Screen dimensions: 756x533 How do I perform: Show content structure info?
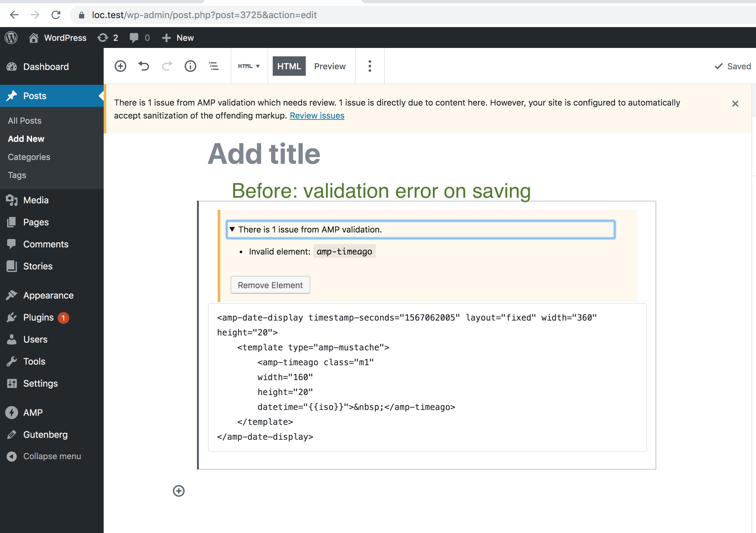190,66
